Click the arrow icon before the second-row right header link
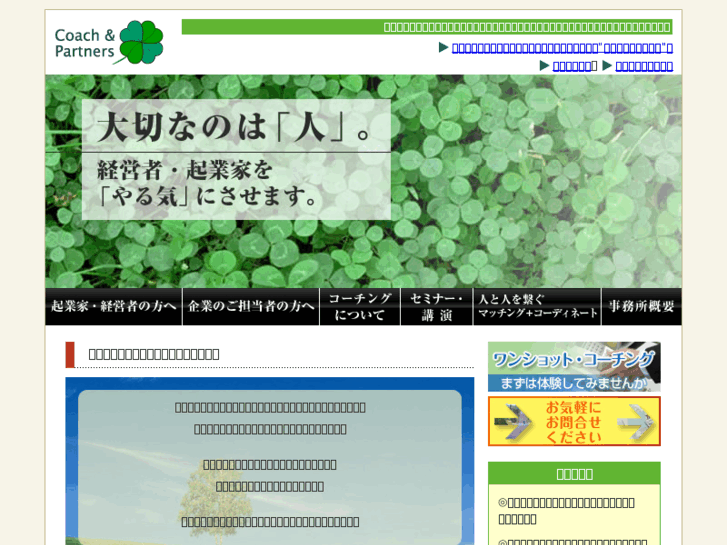 [607, 65]
